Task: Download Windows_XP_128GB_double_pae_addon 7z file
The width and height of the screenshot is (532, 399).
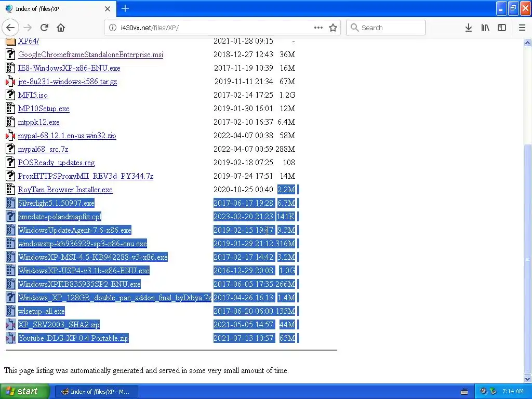Action: coord(115,298)
